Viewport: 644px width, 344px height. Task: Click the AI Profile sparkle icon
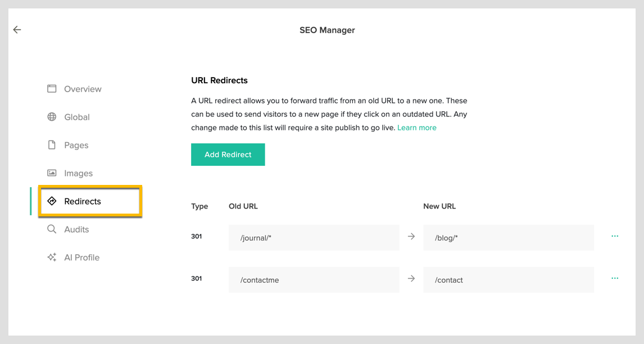[52, 257]
